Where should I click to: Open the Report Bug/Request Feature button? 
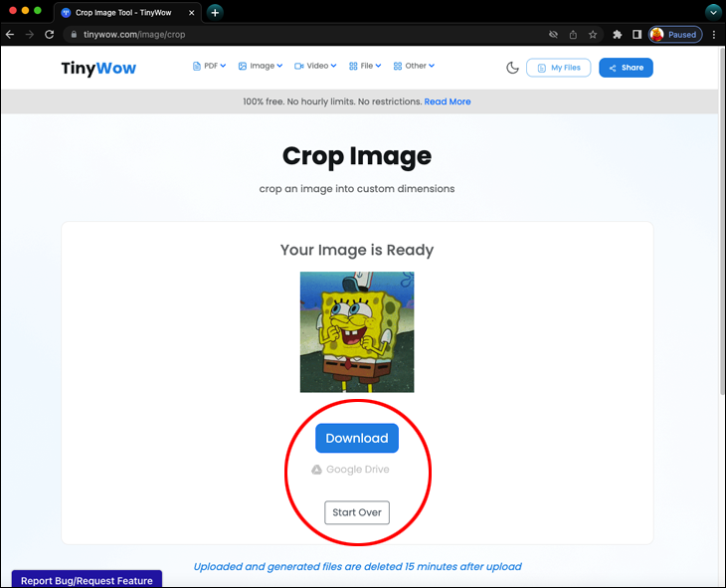(88, 580)
